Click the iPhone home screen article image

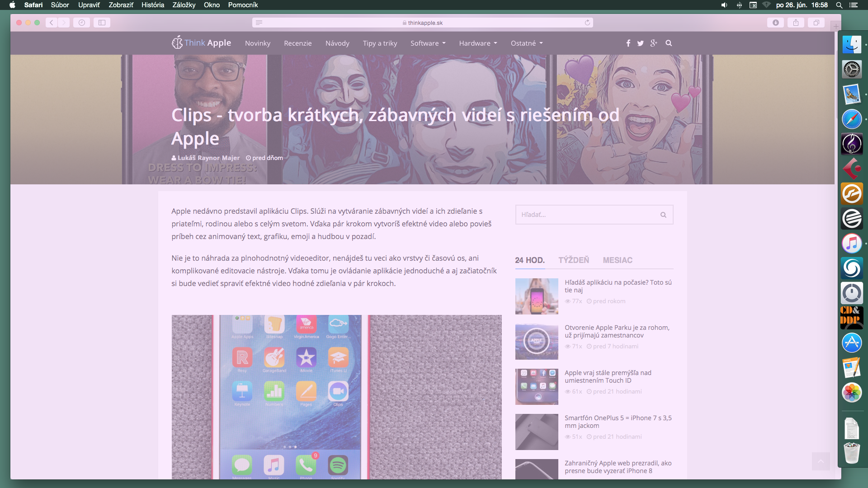tap(336, 397)
